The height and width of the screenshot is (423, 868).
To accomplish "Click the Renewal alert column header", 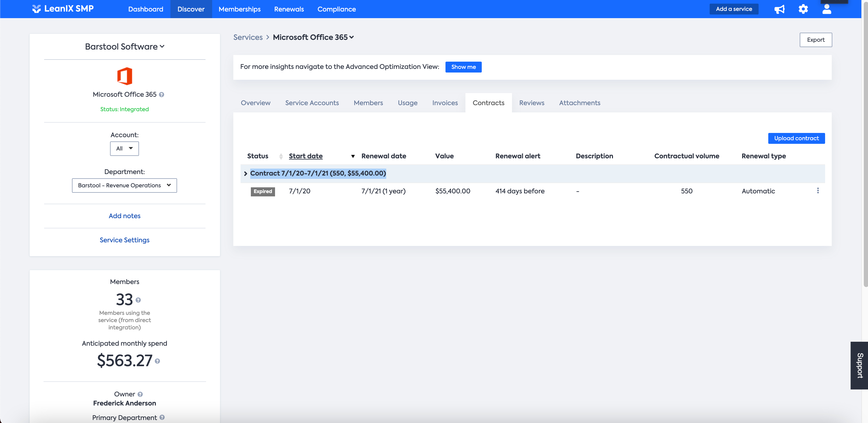I will click(x=517, y=156).
